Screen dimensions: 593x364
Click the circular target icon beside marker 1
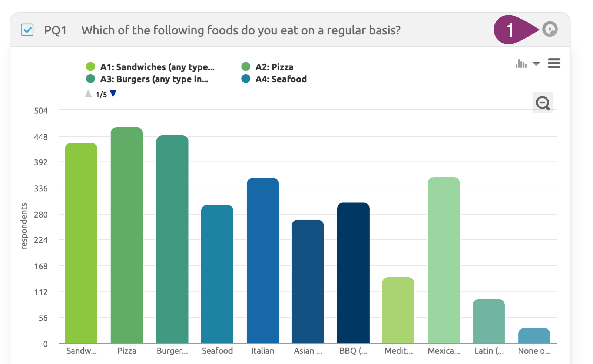(x=550, y=29)
